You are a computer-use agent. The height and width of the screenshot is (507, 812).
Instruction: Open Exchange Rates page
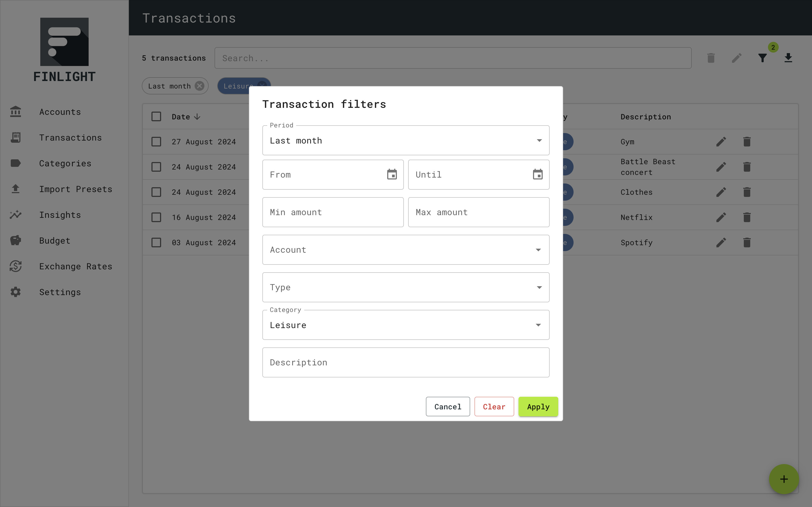75,266
